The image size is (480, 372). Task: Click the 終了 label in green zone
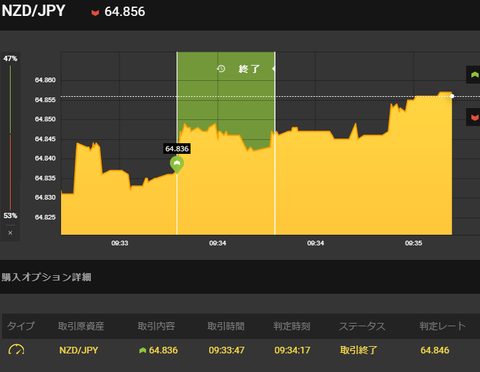pos(249,69)
